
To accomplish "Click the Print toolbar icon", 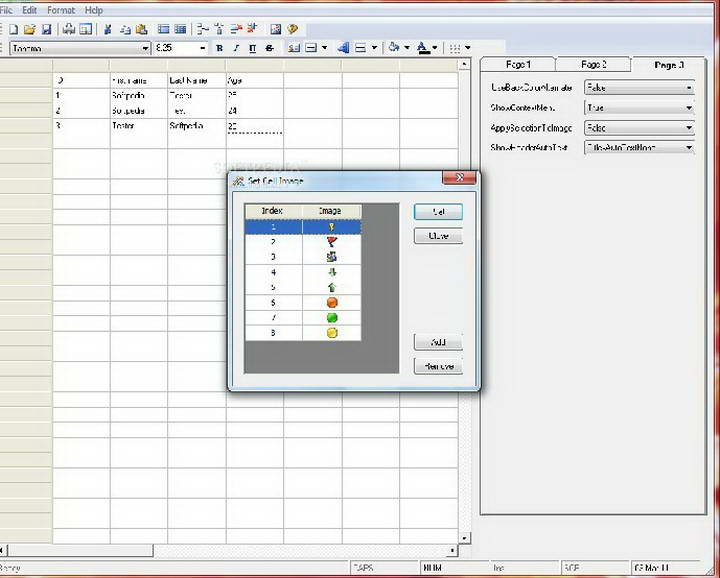I will click(69, 30).
